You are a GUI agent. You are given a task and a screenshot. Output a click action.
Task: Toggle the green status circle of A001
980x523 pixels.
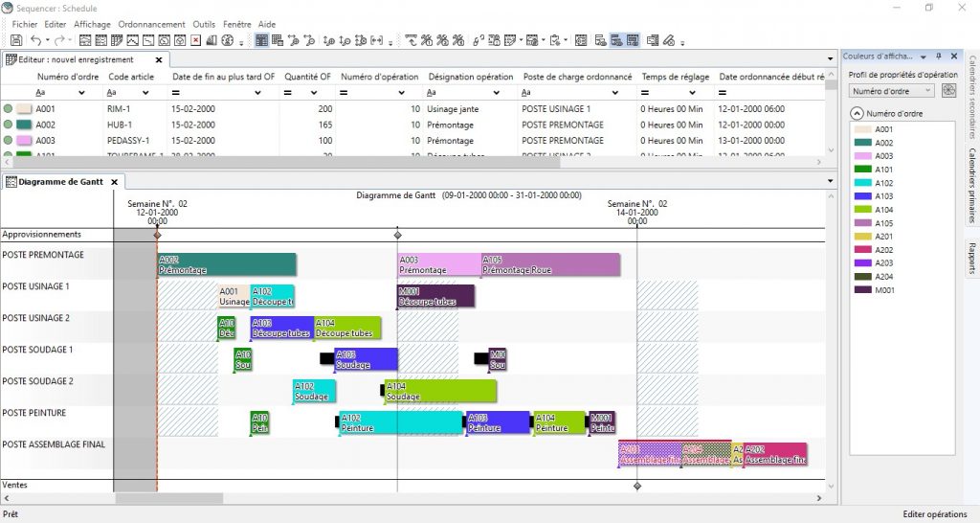pos(8,109)
